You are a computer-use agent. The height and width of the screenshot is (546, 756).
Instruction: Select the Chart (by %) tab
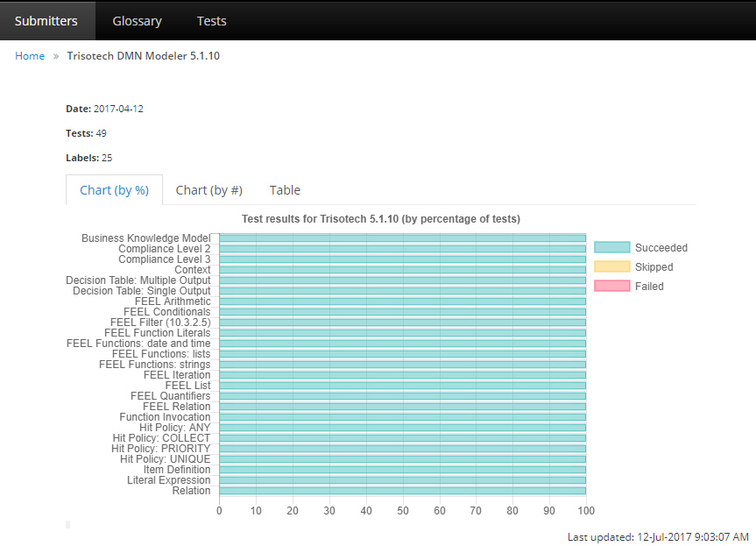[114, 190]
